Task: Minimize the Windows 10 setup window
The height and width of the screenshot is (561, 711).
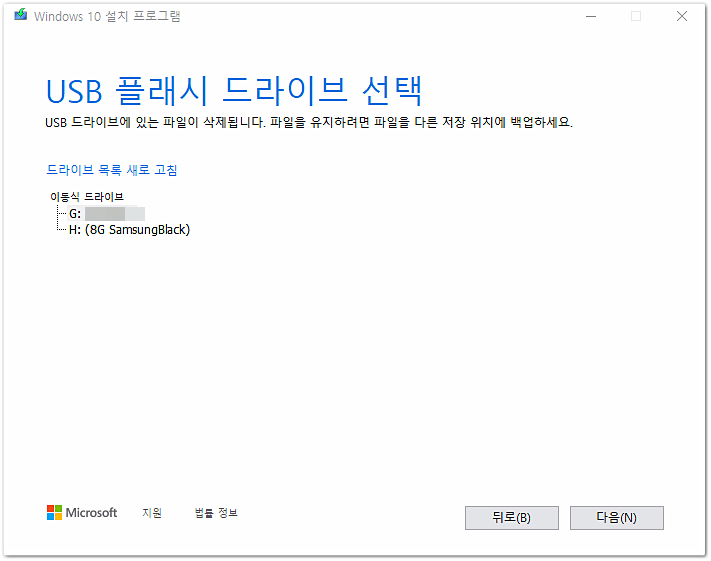Action: (591, 16)
